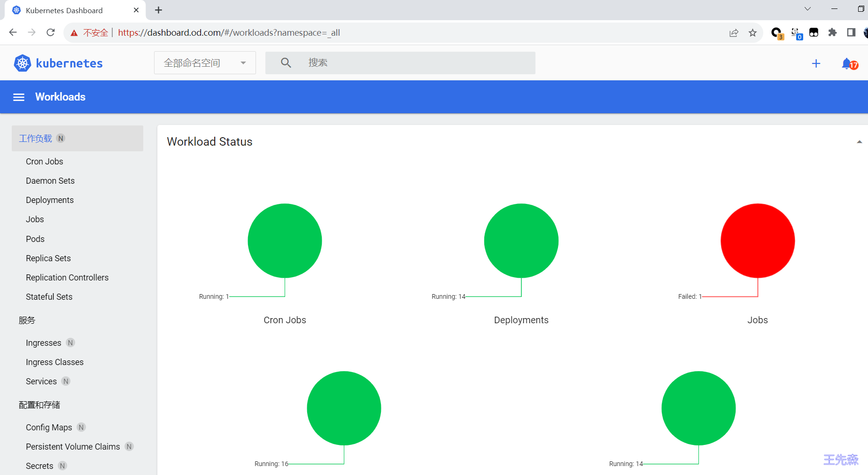Viewport: 868px width, 475px height.
Task: Open the browser extensions puzzle icon
Action: click(832, 32)
